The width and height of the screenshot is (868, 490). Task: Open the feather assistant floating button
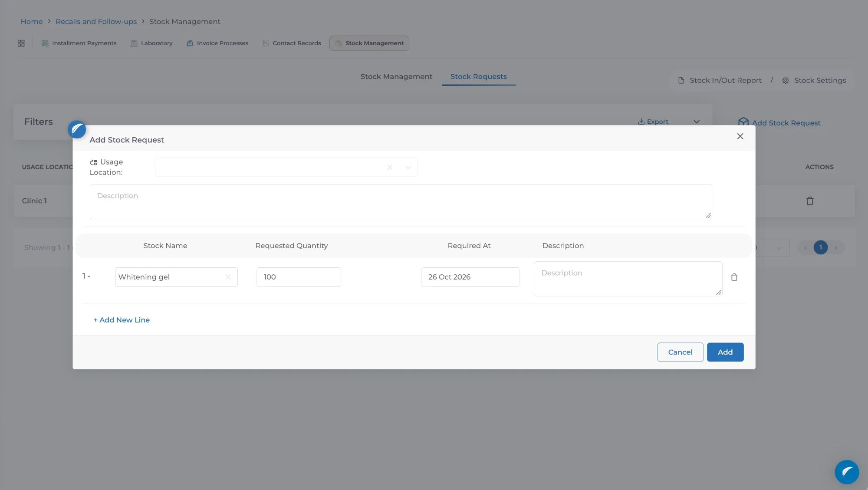click(847, 472)
